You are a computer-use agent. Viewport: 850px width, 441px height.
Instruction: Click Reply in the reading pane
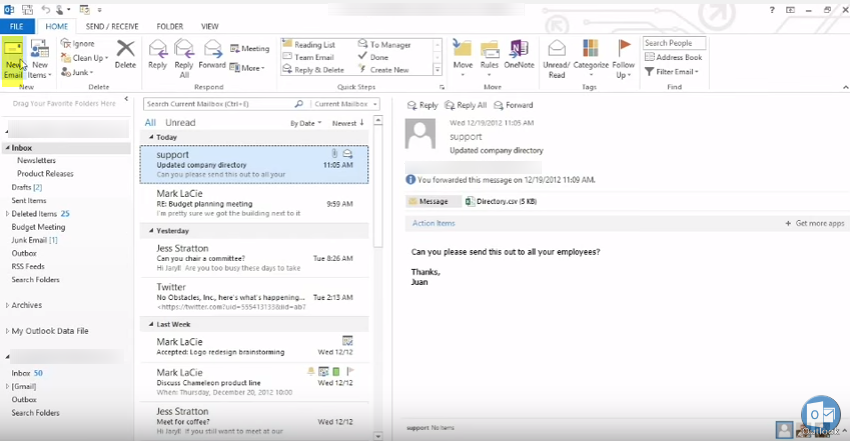tap(422, 105)
